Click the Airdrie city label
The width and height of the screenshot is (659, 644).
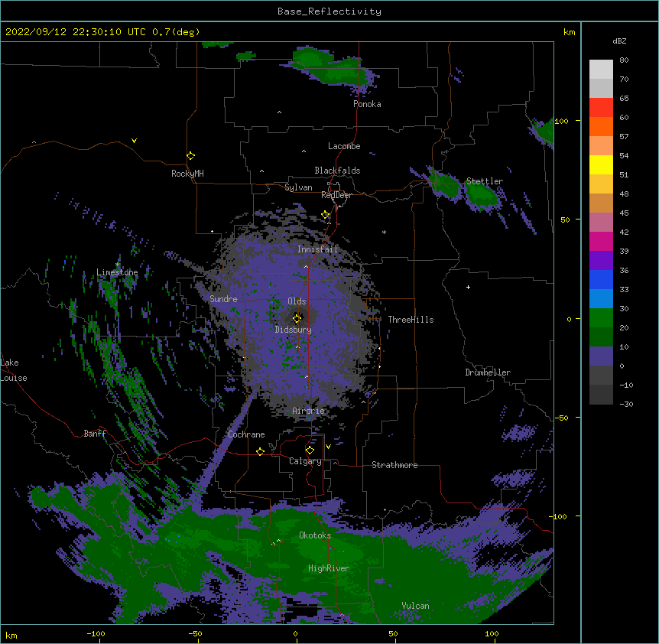click(308, 411)
